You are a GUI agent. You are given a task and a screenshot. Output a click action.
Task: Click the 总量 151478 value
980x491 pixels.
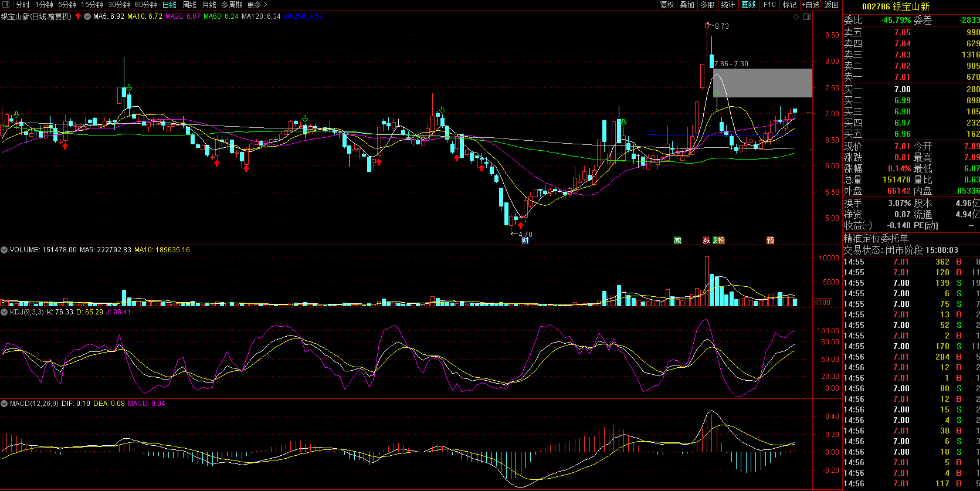(897, 180)
